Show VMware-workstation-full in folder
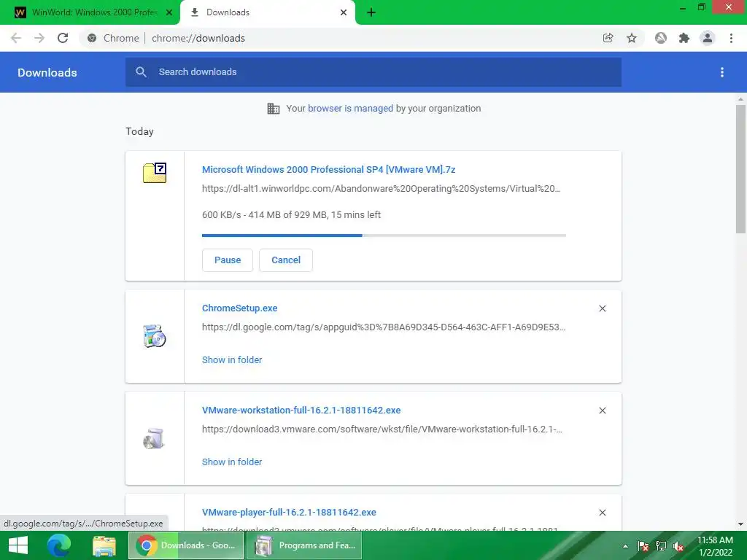747x560 pixels. coord(232,462)
